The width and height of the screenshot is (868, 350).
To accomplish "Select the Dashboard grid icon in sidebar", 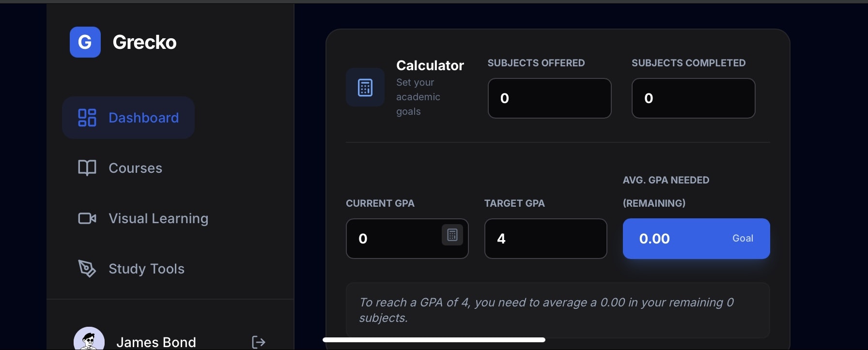I will click(x=87, y=117).
